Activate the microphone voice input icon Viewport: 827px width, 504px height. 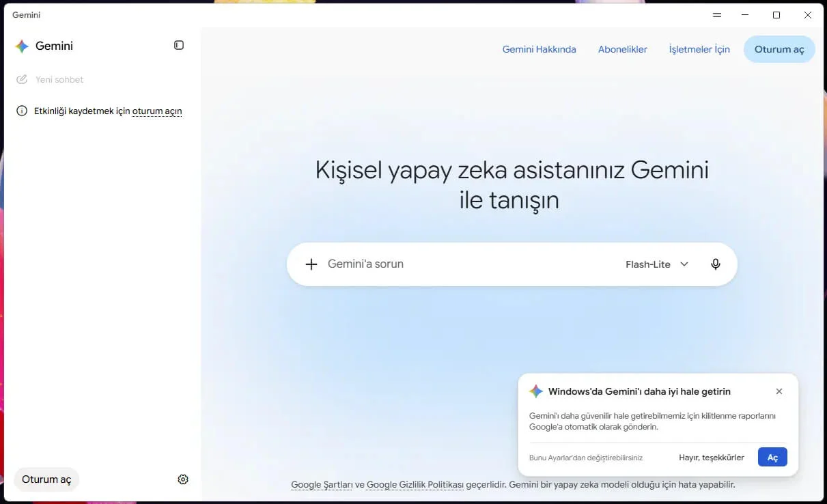(715, 264)
